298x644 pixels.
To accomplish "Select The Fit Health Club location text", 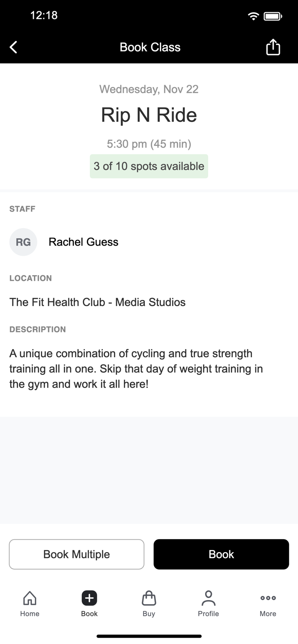I will point(97,302).
